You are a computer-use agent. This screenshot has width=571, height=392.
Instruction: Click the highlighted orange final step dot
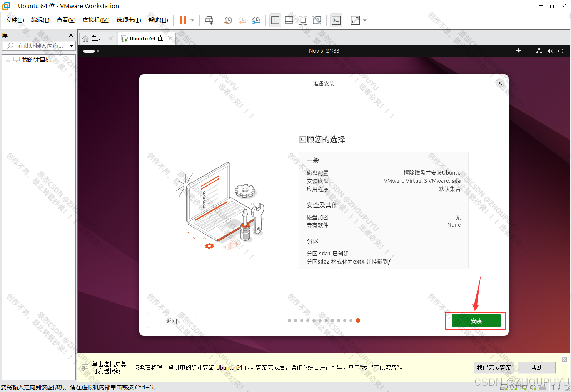click(x=358, y=320)
